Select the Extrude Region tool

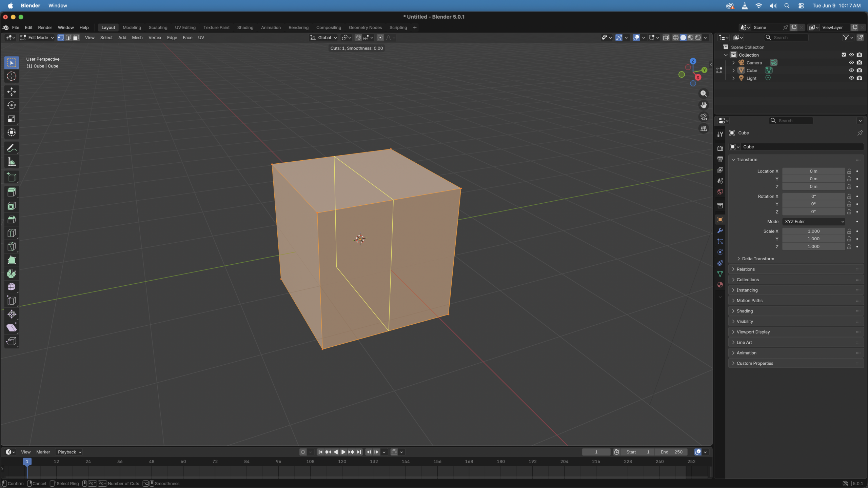[12, 192]
